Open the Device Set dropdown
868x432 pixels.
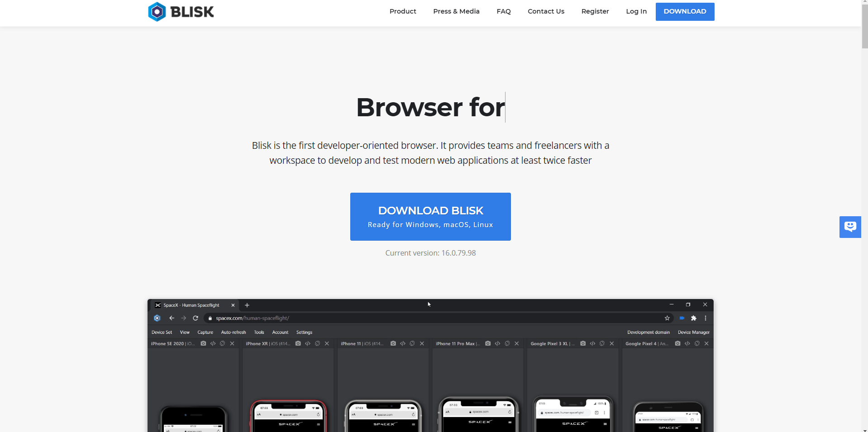pos(162,332)
